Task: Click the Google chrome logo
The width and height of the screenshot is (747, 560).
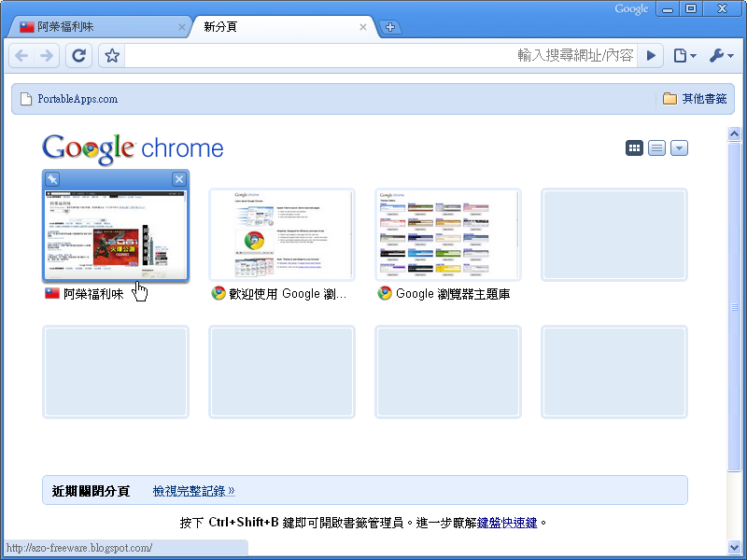Action: (x=133, y=148)
